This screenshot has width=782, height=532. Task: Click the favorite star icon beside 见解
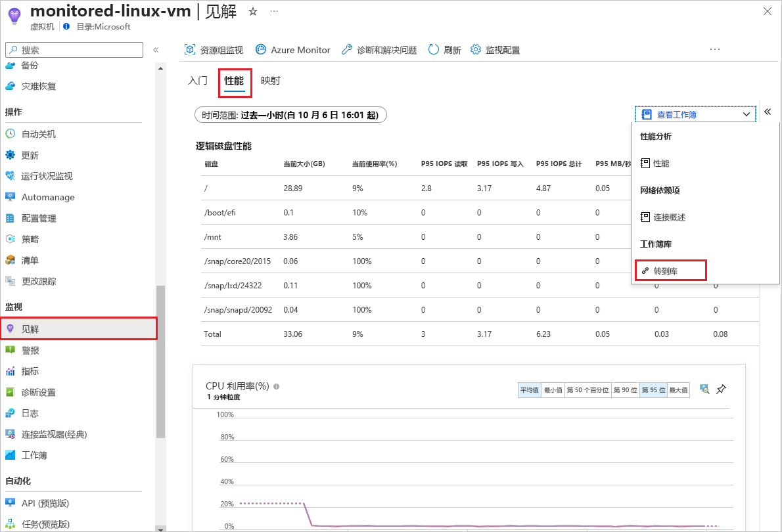(x=253, y=11)
